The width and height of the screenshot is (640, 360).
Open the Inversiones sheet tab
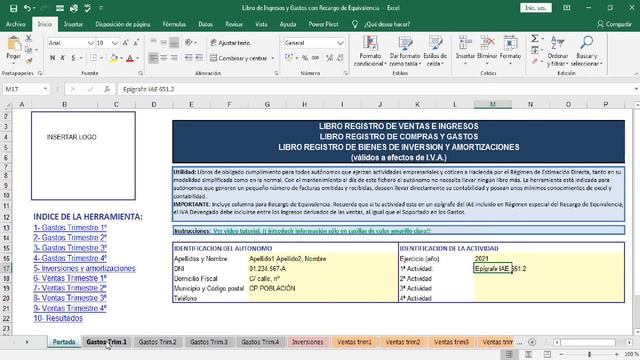tap(308, 342)
